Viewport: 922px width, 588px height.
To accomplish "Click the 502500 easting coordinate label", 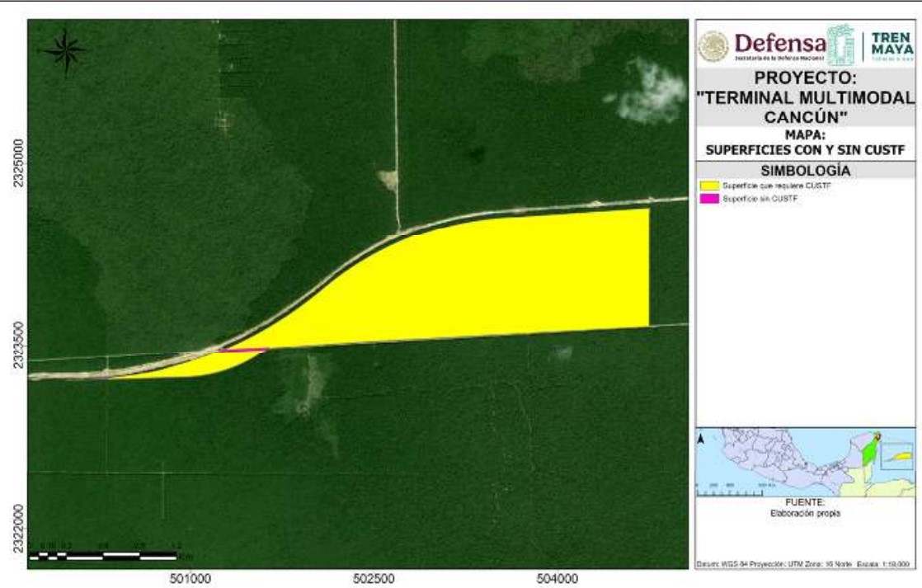I will tap(374, 578).
